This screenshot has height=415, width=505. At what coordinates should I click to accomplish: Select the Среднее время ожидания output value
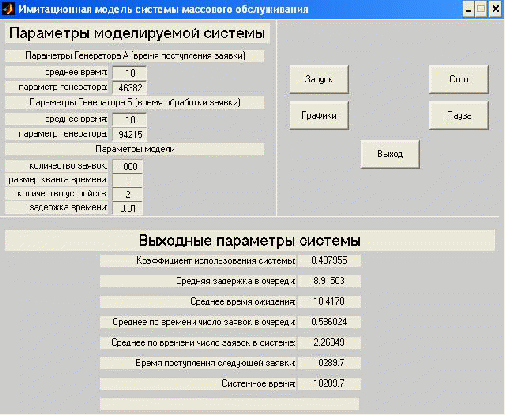pos(329,302)
